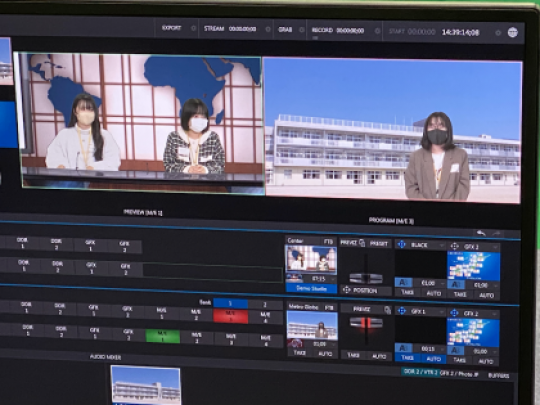This screenshot has width=540, height=405.
Task: Open positioner icon beside lower GFX 2
Action: [454, 313]
